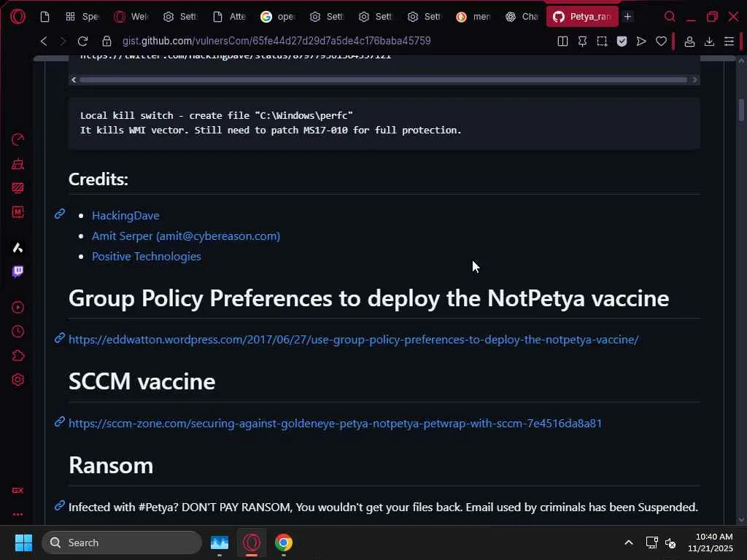Expand the system tray hidden icons chevron
Viewport: 747px width, 560px height.
[x=629, y=542]
